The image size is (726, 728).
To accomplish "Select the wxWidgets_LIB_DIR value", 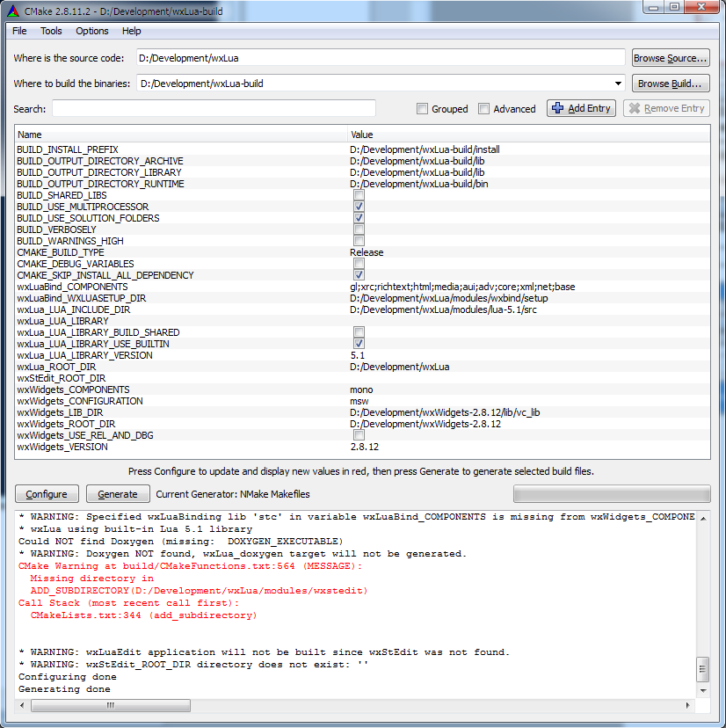I will [445, 412].
